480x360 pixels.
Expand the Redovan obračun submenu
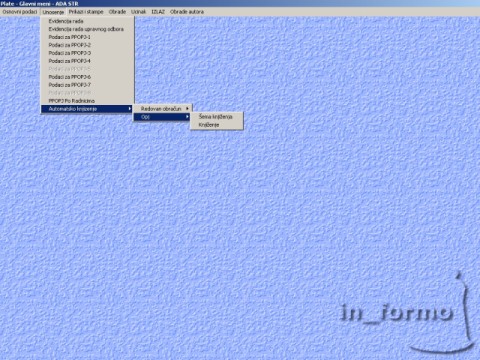click(x=163, y=109)
